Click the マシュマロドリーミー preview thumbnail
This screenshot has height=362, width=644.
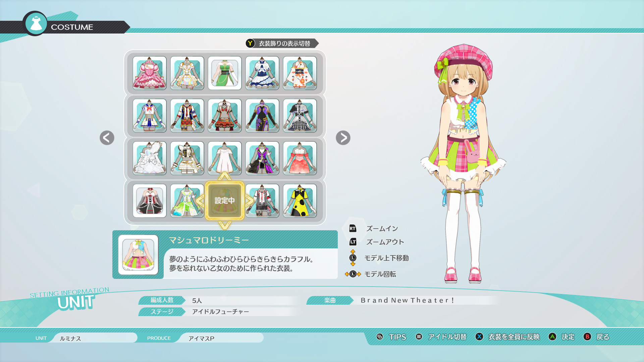click(x=138, y=254)
